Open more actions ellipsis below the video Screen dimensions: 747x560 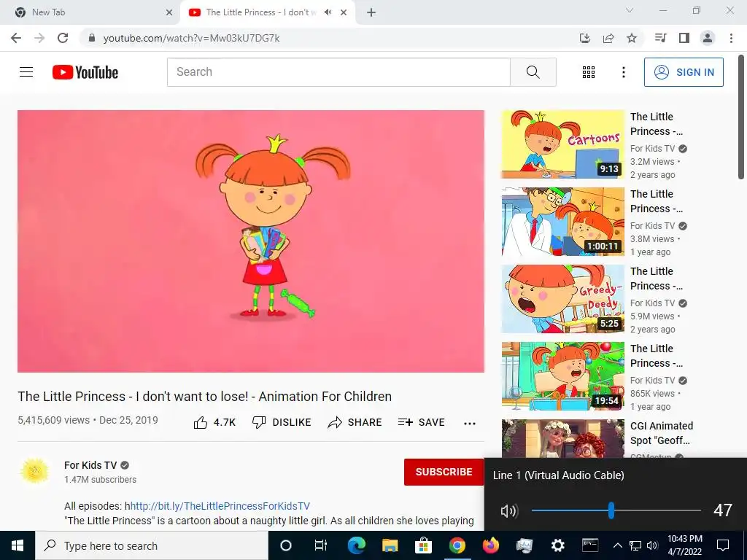[x=470, y=424]
